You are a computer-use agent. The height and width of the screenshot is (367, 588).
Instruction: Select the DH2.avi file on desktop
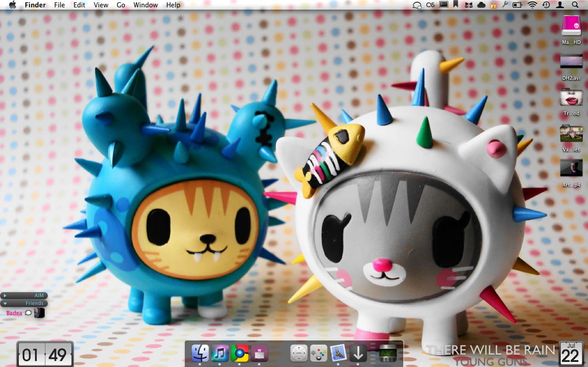click(x=571, y=61)
